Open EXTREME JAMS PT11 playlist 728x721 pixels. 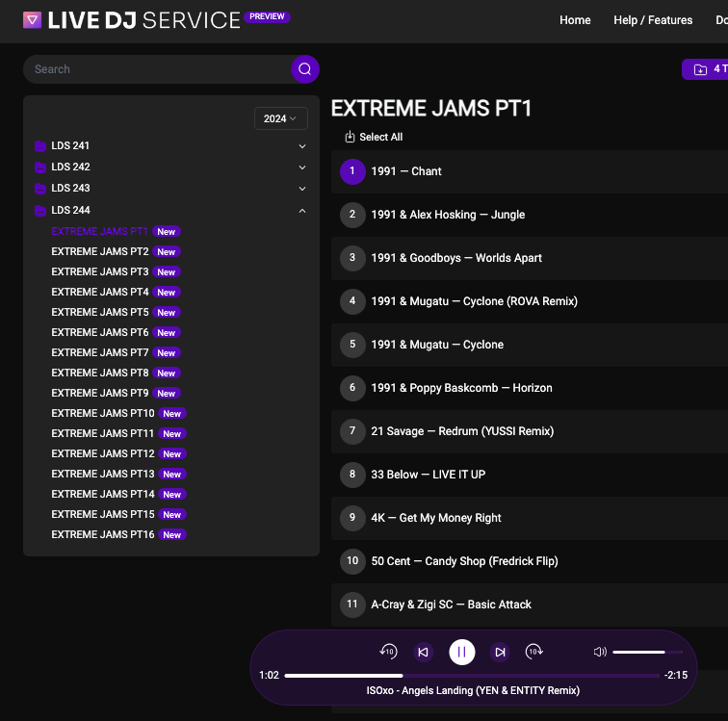[x=103, y=433]
